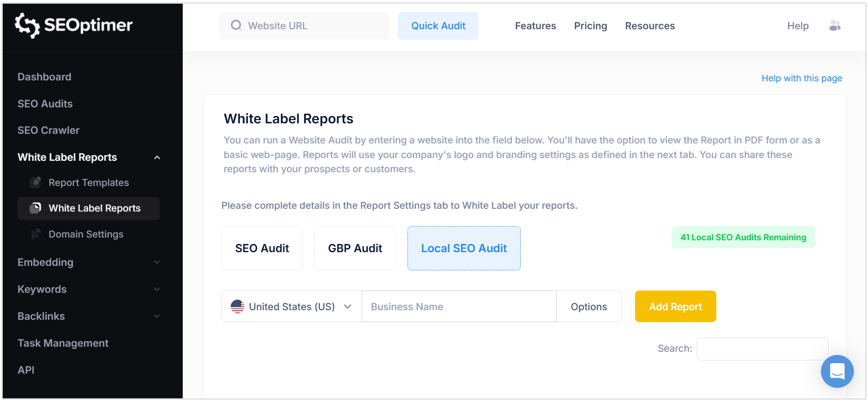Open Dashboard in sidebar
This screenshot has width=868, height=402.
[44, 77]
